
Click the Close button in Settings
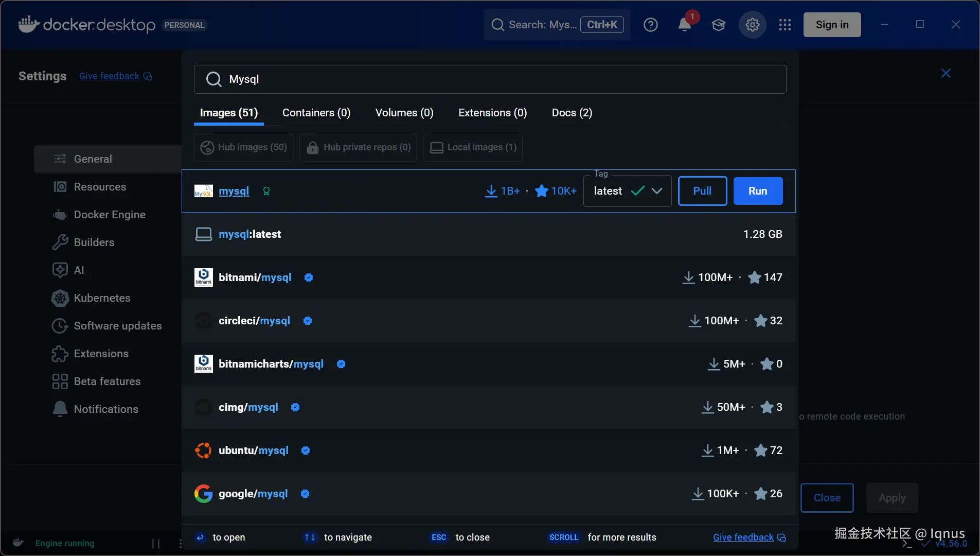pos(827,498)
